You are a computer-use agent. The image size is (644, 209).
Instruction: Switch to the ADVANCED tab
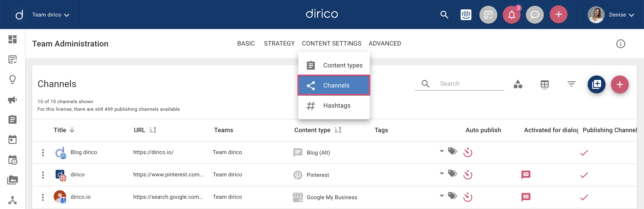tap(385, 44)
